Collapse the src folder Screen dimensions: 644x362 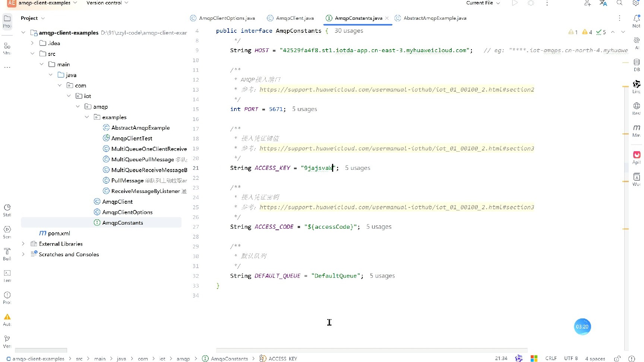pyautogui.click(x=32, y=54)
